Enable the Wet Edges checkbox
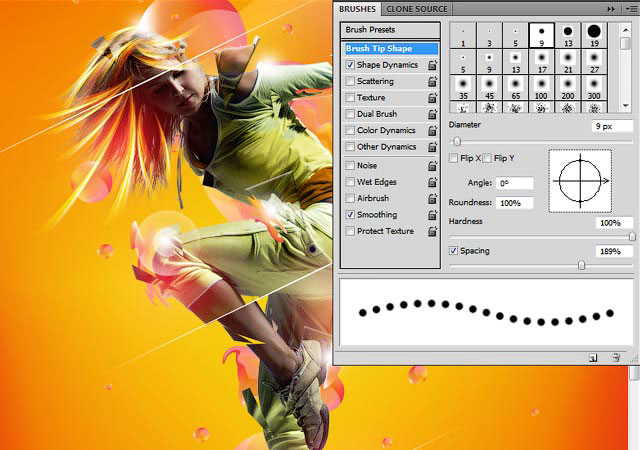640x450 pixels. [x=350, y=182]
